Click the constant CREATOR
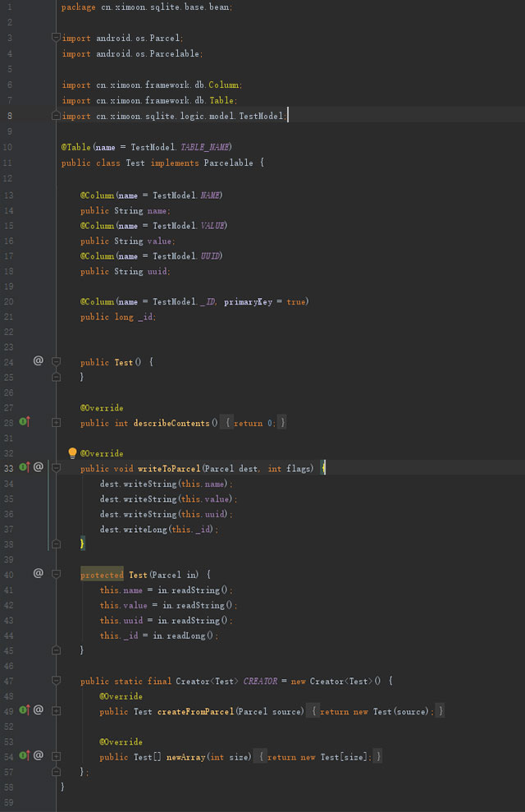525x812 pixels. click(x=260, y=681)
